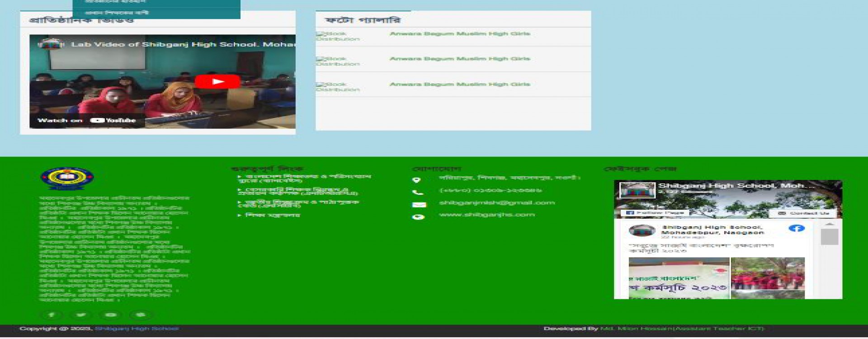Click the school logo emblem in footer
The image size is (868, 339).
67,178
